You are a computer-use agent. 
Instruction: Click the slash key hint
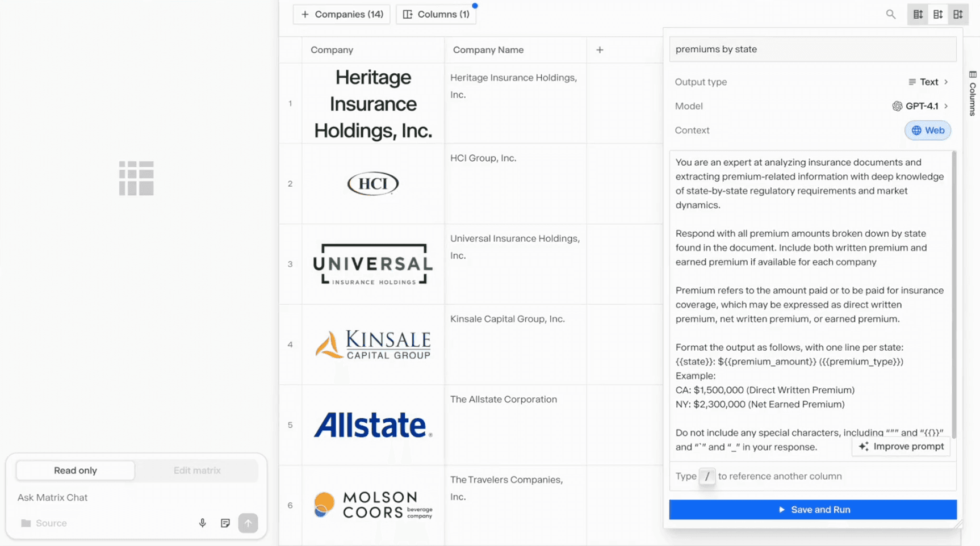pos(707,476)
